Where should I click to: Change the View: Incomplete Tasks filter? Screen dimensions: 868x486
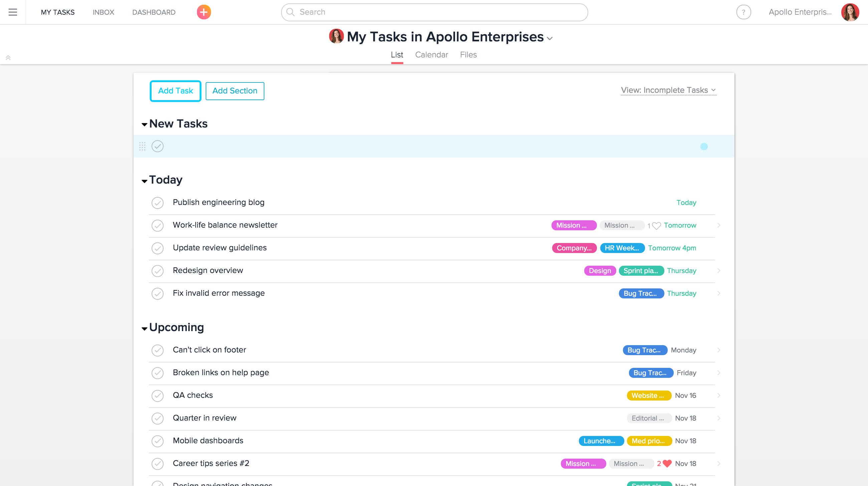click(x=668, y=90)
